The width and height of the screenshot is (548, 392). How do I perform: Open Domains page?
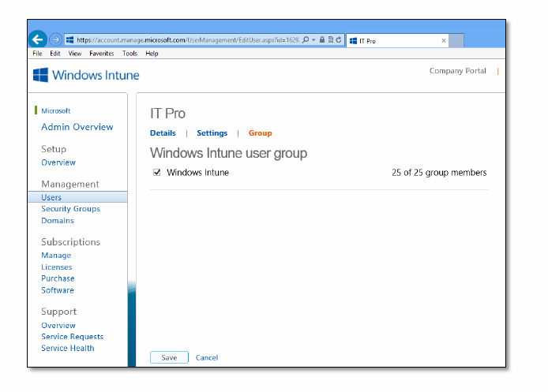(58, 221)
